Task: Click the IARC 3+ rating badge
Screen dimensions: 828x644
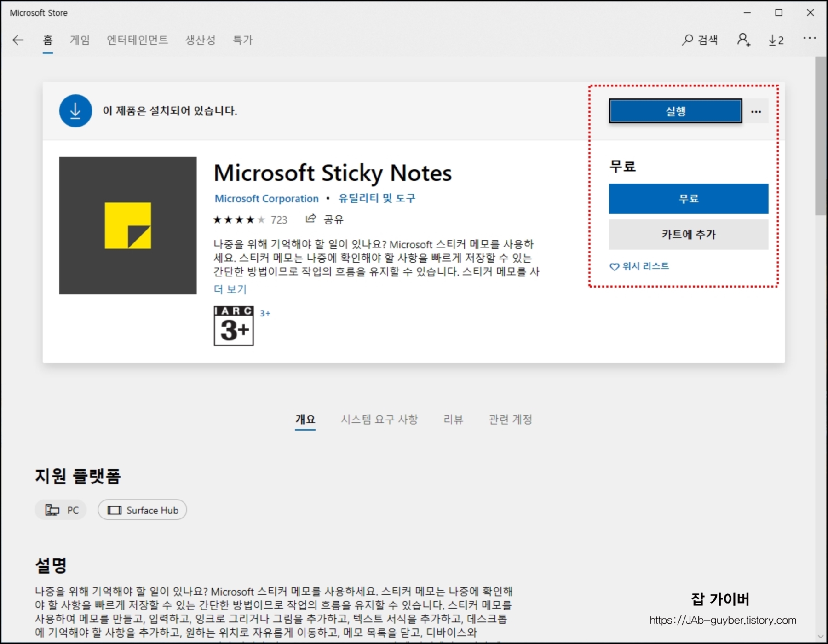Action: [234, 326]
